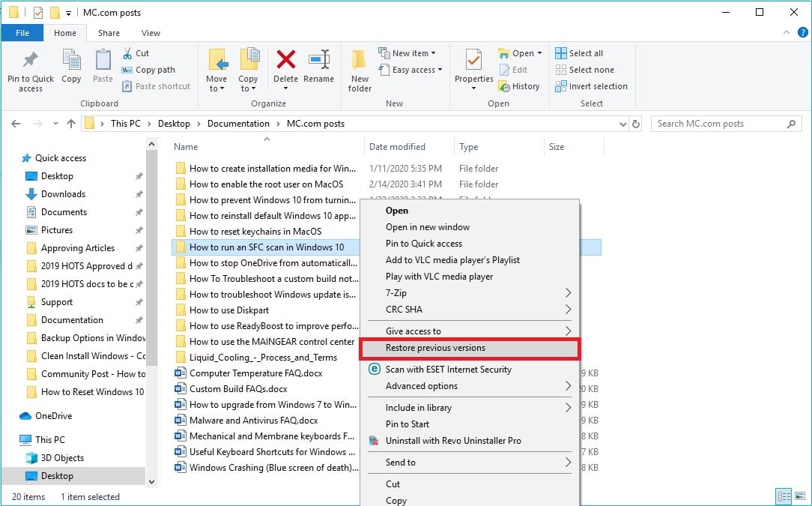Click the Paste shortcut ribbon item
Screen dimensions: 812x506
[x=156, y=86]
